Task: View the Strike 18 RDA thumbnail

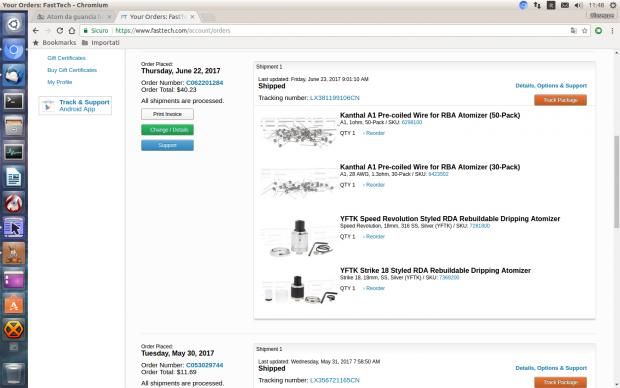Action: point(299,289)
